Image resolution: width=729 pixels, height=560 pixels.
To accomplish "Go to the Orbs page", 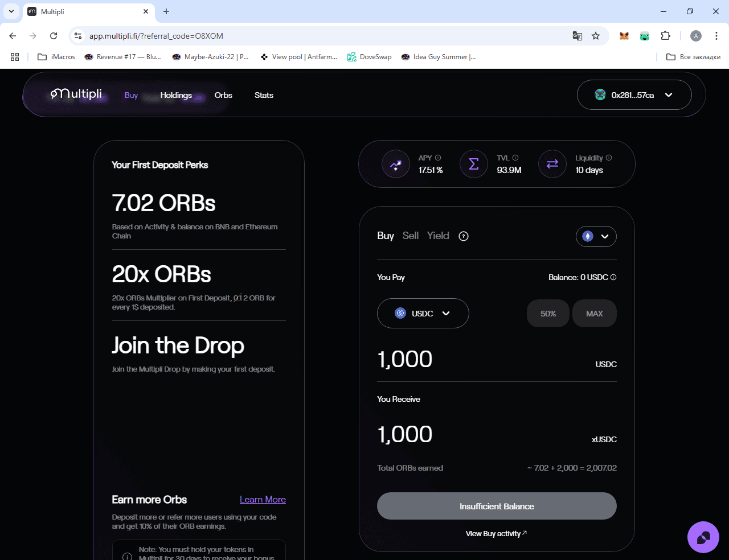I will coord(223,95).
